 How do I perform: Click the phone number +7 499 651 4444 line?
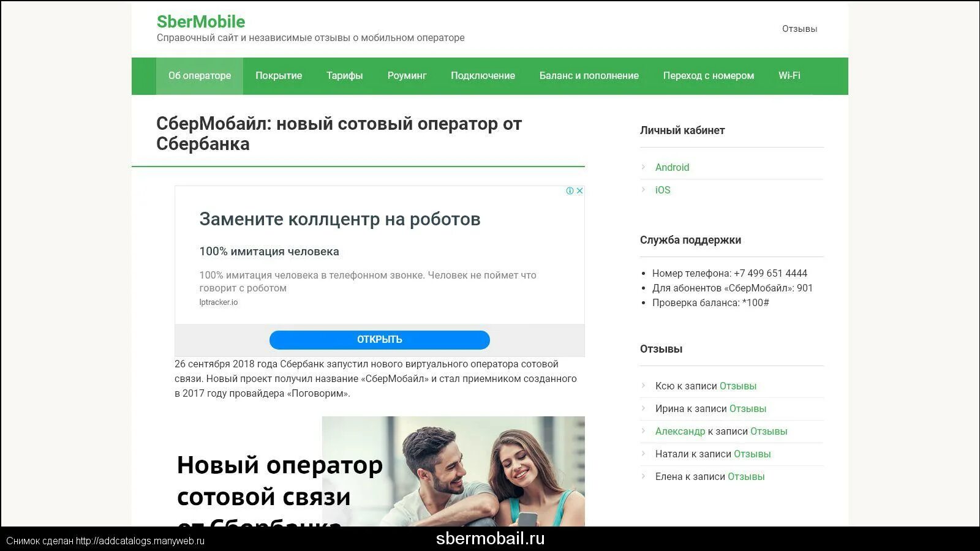pos(729,274)
